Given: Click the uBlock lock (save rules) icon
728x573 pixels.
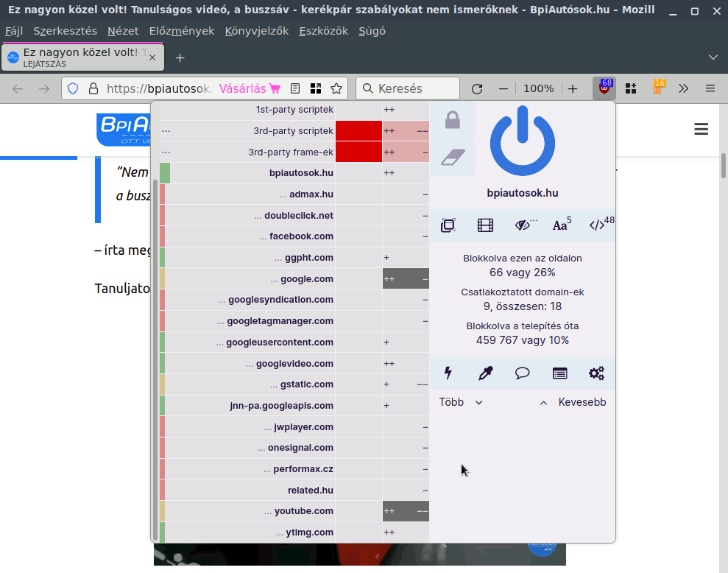Looking at the screenshot, I should pos(453,120).
